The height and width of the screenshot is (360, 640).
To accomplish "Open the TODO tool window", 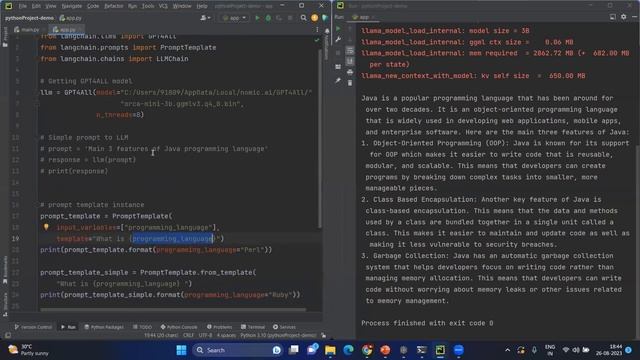I will [x=142, y=327].
